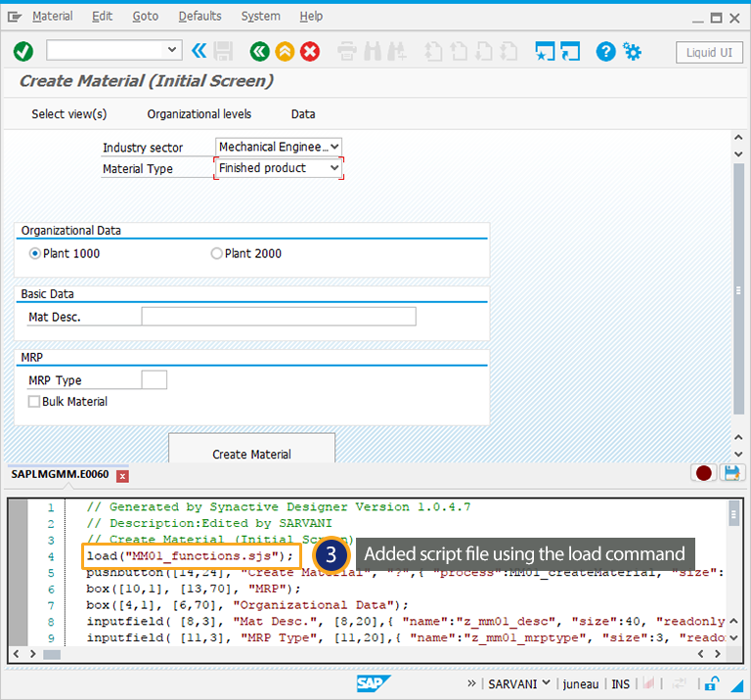Click the green Back arrow icon

(x=259, y=51)
